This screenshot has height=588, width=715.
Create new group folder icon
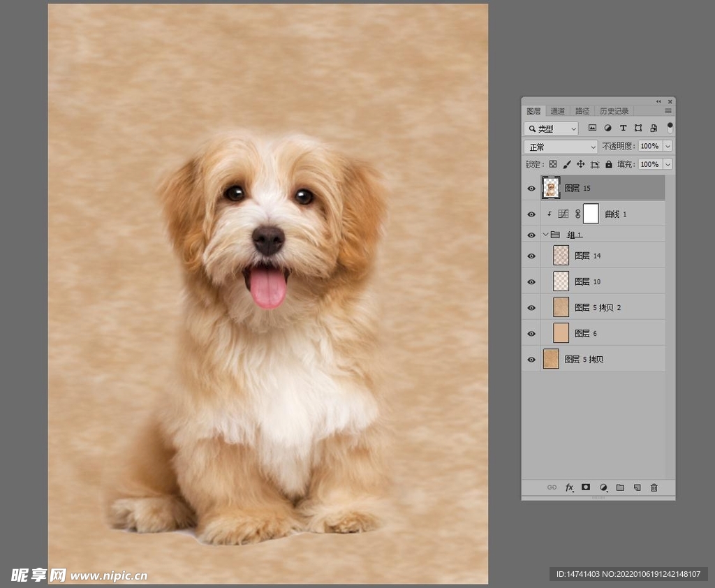click(x=620, y=487)
